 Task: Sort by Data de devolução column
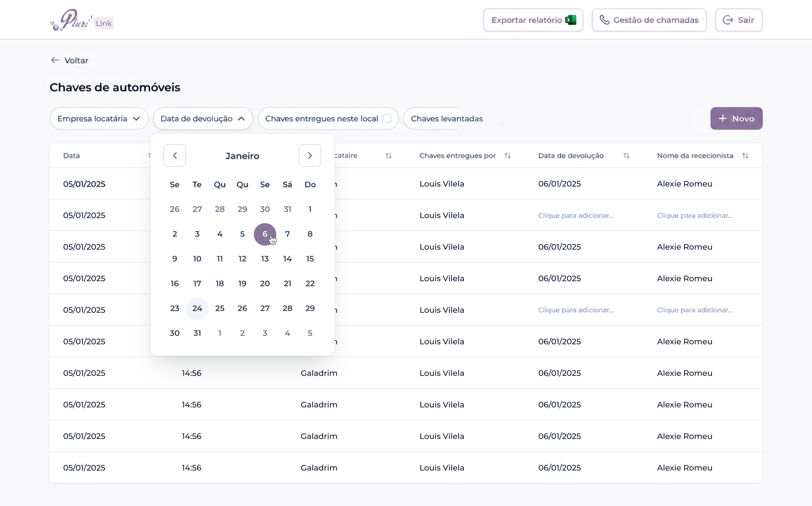pos(626,156)
